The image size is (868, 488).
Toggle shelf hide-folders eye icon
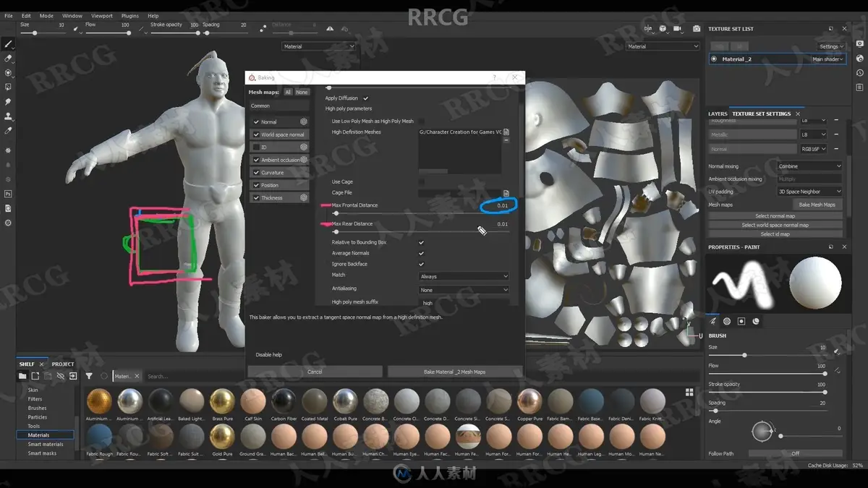click(x=61, y=376)
